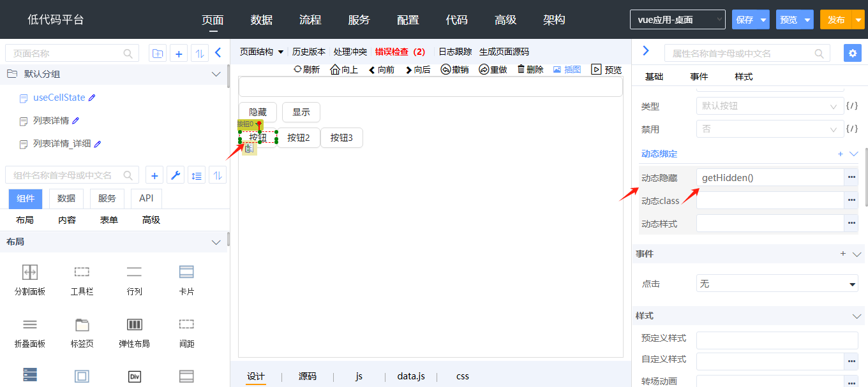This screenshot has width=868, height=387.
Task: Click the blue gear settings icon in property panel
Action: tap(852, 53)
